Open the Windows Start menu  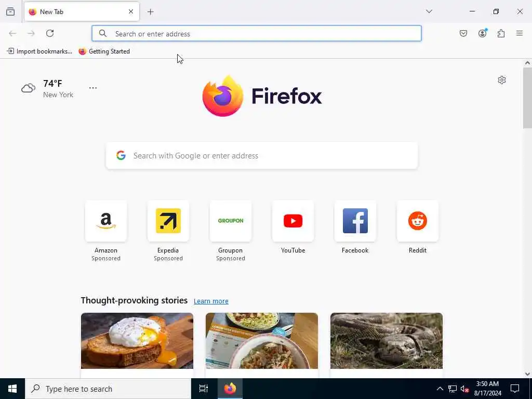(12, 389)
